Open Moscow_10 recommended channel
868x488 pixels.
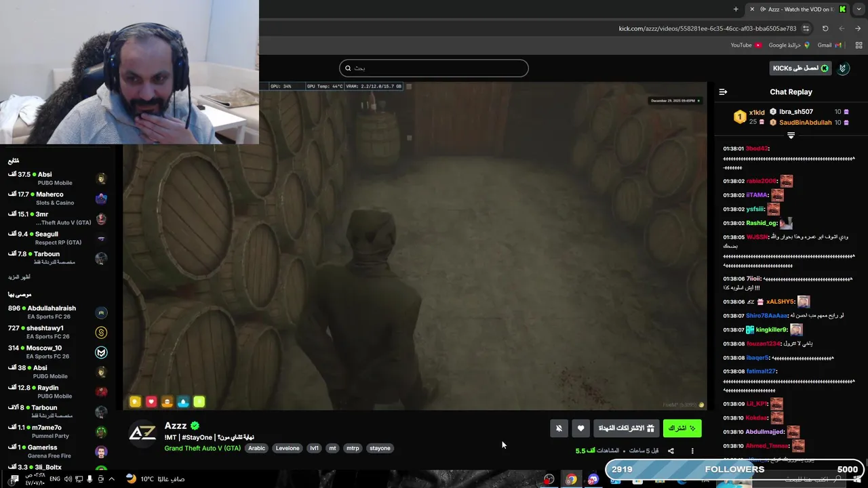tap(58, 352)
